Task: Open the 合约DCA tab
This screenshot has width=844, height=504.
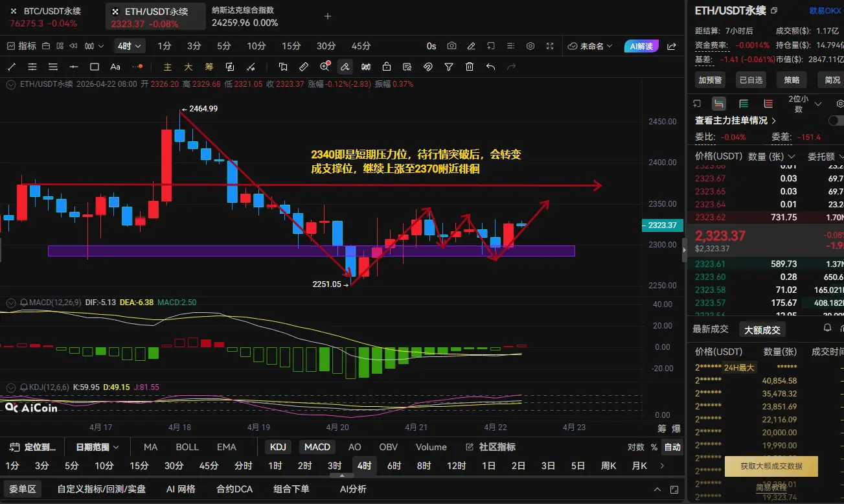Action: (x=234, y=489)
